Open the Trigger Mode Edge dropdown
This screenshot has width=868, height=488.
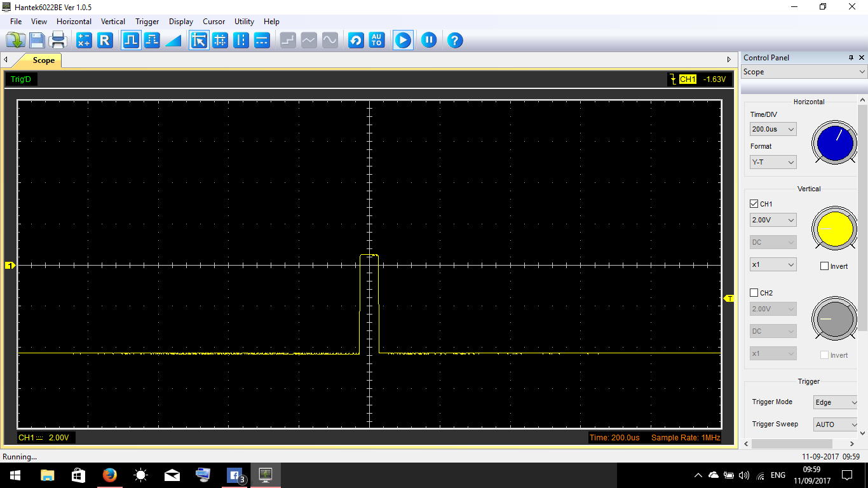pyautogui.click(x=836, y=402)
